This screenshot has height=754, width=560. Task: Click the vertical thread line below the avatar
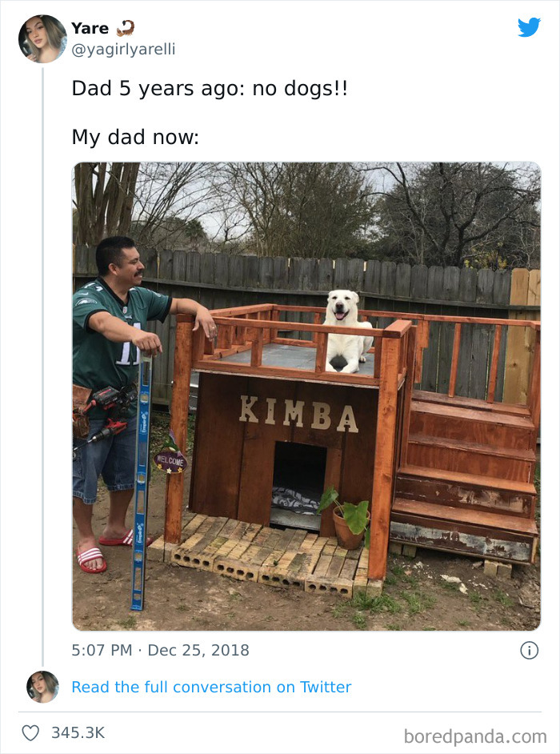click(42, 360)
